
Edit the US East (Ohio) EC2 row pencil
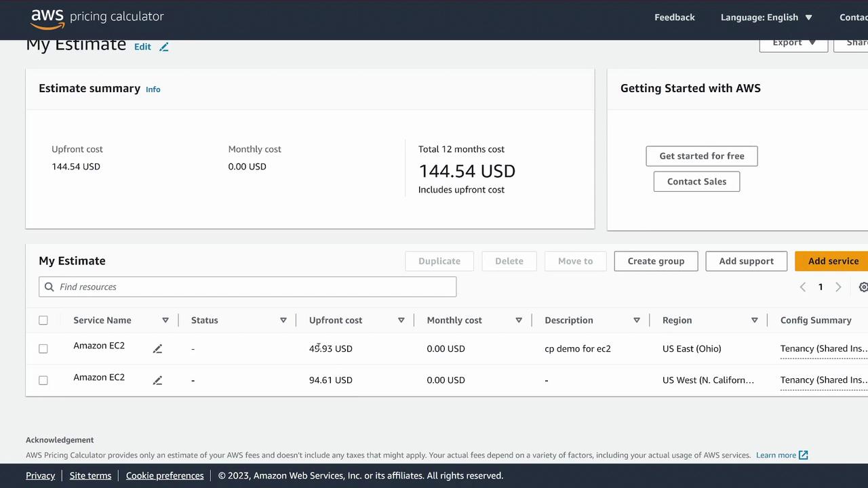click(157, 348)
